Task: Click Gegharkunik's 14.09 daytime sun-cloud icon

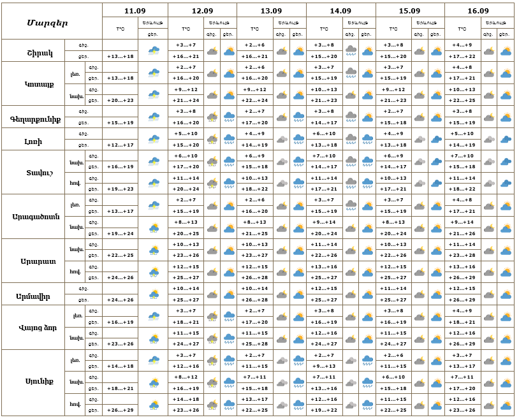Action: point(367,117)
